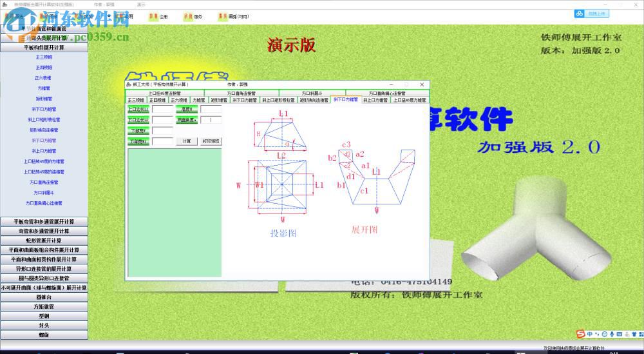Click the Sogou input method S icon
The width and height of the screenshot is (644, 354).
pyautogui.click(x=580, y=334)
